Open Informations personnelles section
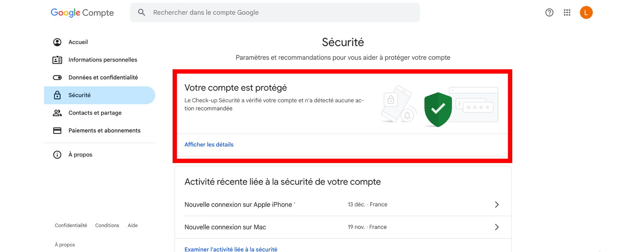The height and width of the screenshot is (252, 644). point(103,60)
